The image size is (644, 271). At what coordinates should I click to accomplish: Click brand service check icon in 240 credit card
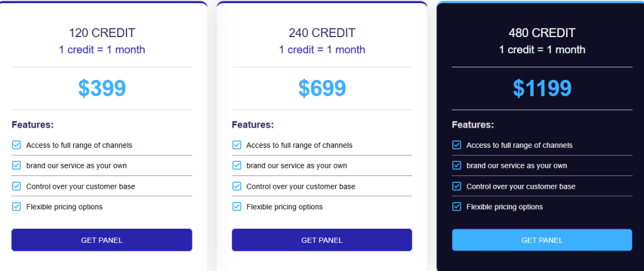[236, 165]
